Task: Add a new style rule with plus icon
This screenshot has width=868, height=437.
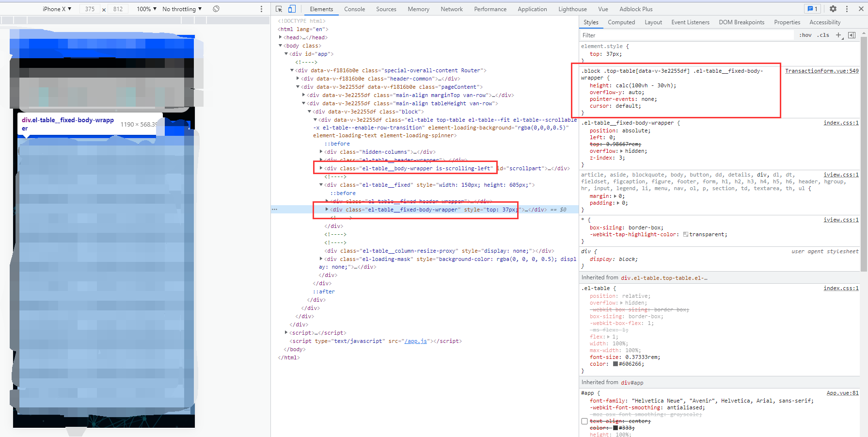Action: pyautogui.click(x=839, y=35)
